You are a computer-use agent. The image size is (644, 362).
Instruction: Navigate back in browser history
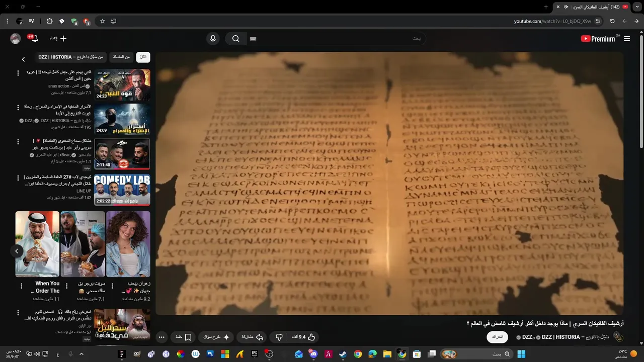coord(637,21)
